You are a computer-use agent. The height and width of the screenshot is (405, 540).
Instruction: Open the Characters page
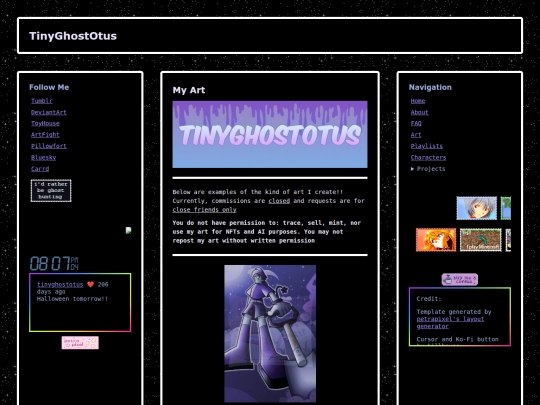pyautogui.click(x=428, y=157)
